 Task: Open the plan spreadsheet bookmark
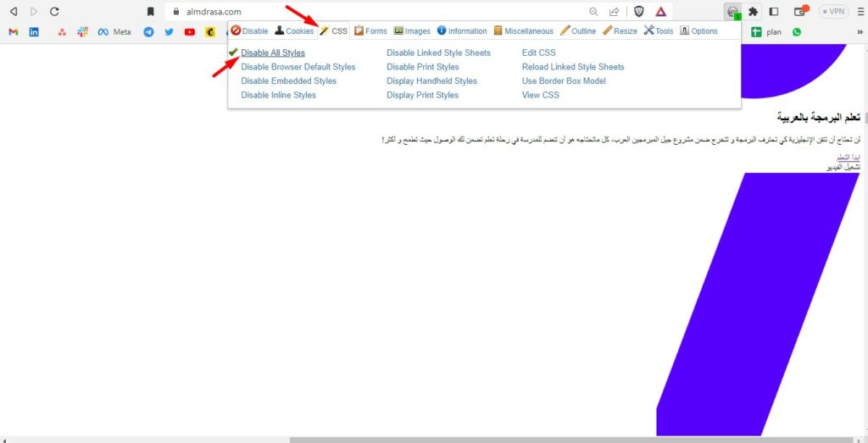[766, 32]
